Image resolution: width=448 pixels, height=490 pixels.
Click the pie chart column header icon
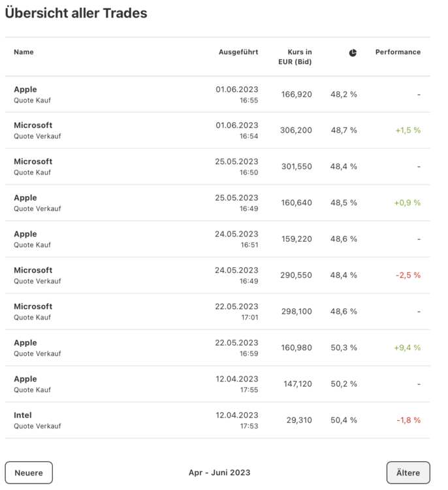[353, 53]
